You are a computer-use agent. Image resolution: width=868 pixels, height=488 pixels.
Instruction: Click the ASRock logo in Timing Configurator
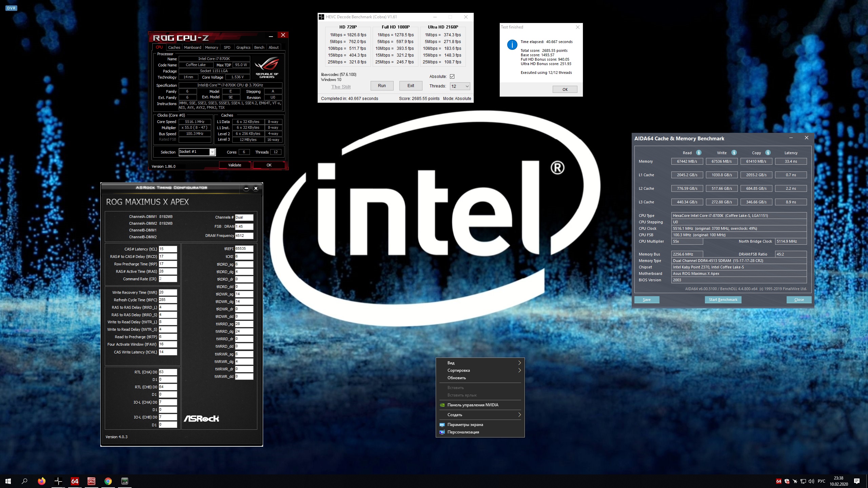201,419
